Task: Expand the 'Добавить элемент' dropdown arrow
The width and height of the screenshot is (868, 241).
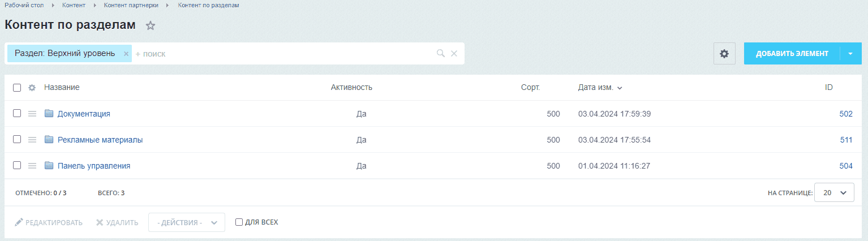Action: tap(850, 54)
